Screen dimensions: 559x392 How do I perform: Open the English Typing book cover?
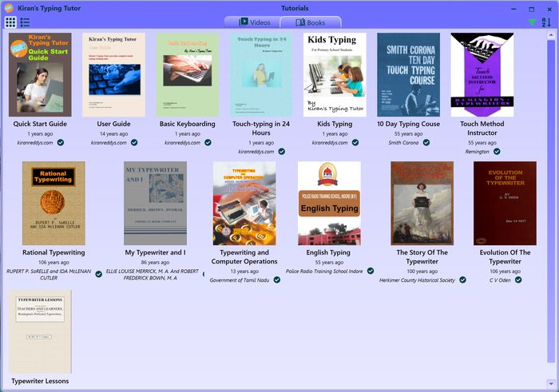[329, 204]
